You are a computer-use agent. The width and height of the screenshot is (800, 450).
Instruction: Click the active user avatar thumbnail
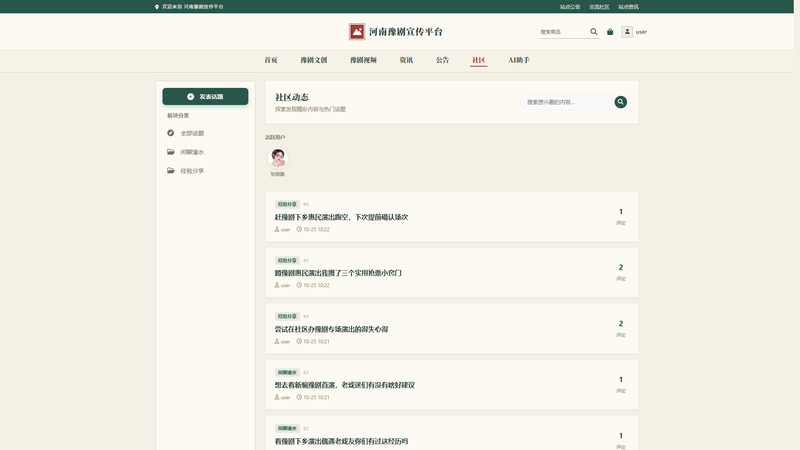tap(278, 158)
